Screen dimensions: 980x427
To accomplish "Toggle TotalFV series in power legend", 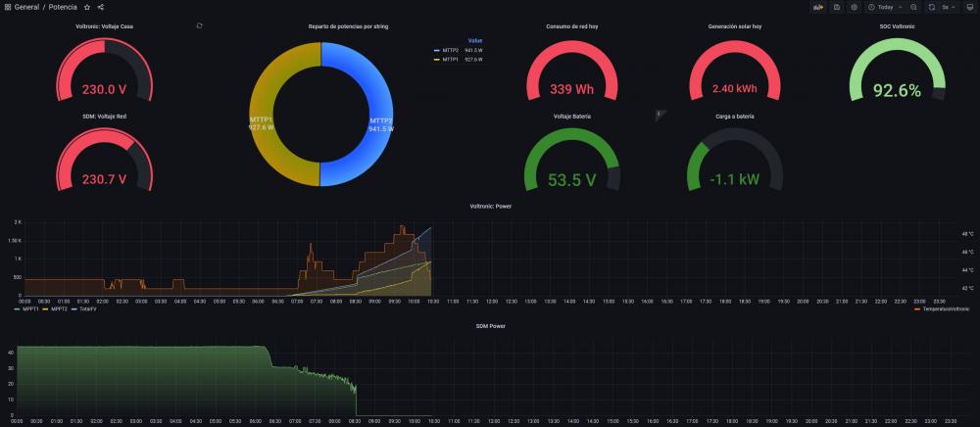I will (x=88, y=308).
